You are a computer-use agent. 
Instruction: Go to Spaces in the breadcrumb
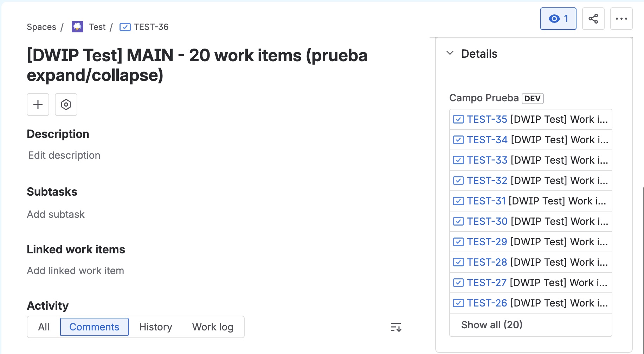point(41,27)
